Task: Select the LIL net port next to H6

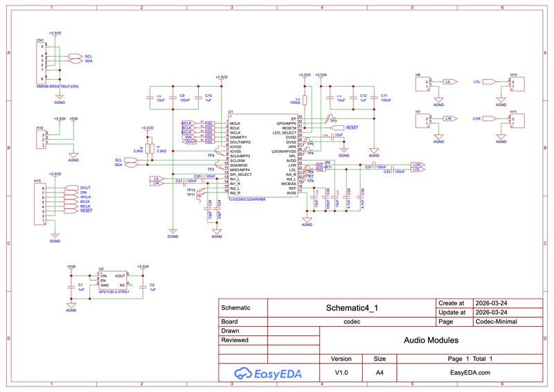Action: click(449, 82)
